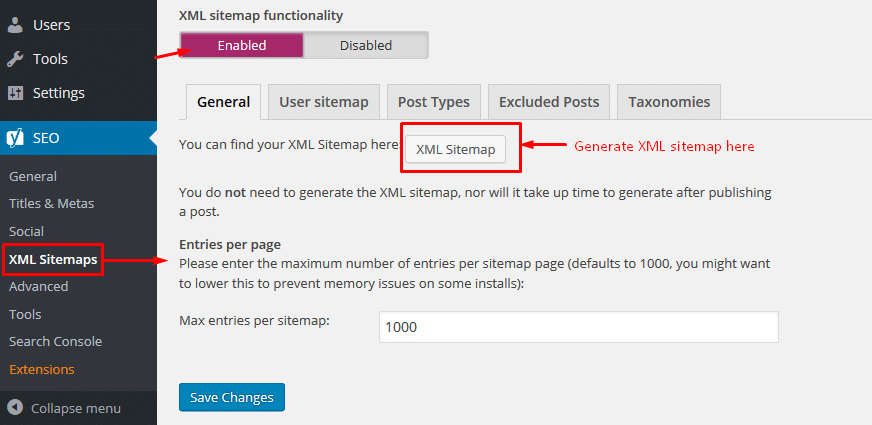872x425 pixels.
Task: Open the Social submenu item
Action: click(x=26, y=231)
